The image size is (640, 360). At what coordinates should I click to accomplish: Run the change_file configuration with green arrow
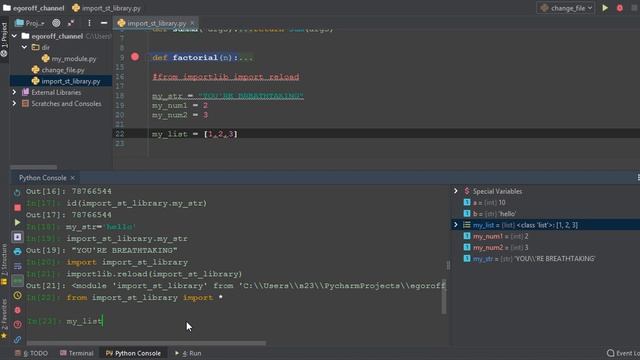click(605, 8)
